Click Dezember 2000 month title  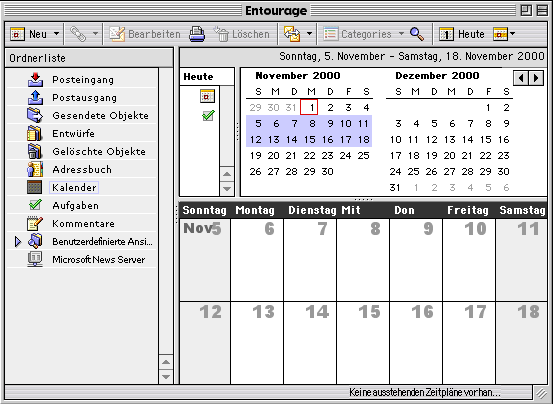coord(437,76)
